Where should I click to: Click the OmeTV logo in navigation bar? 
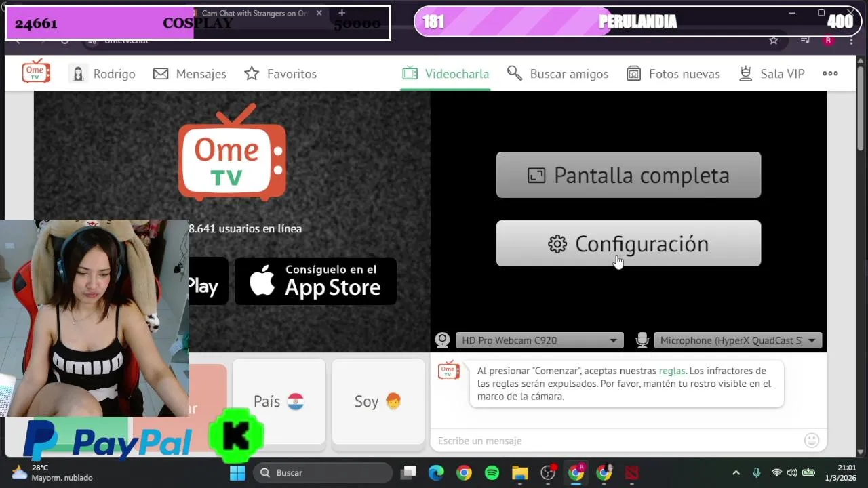pyautogui.click(x=36, y=72)
